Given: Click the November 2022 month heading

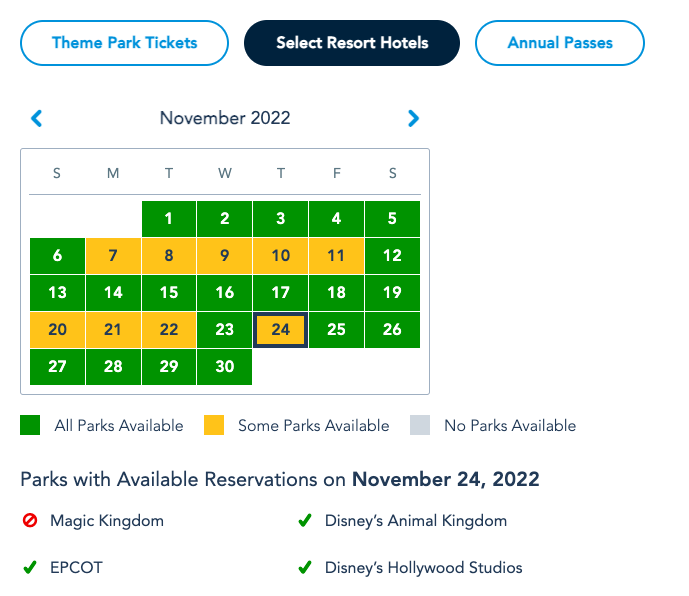Looking at the screenshot, I should tap(225, 119).
